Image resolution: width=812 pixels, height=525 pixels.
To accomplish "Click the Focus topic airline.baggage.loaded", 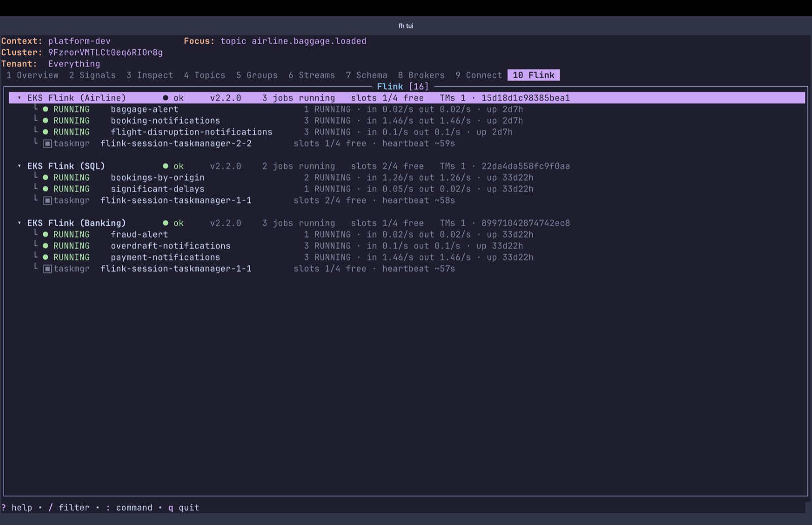I will point(293,41).
